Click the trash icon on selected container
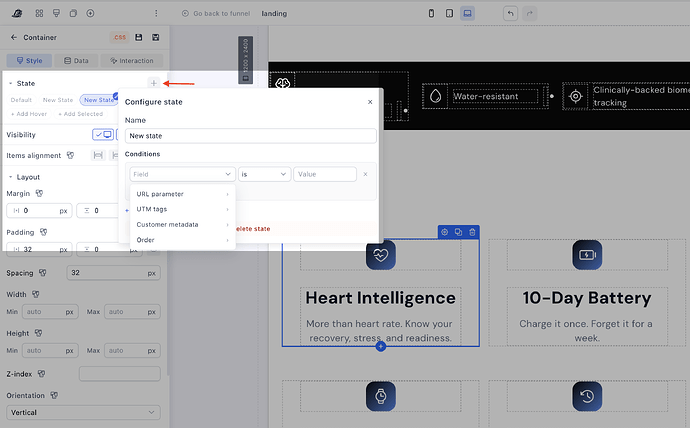Screen dimensions: 690x428 pyautogui.click(x=472, y=232)
